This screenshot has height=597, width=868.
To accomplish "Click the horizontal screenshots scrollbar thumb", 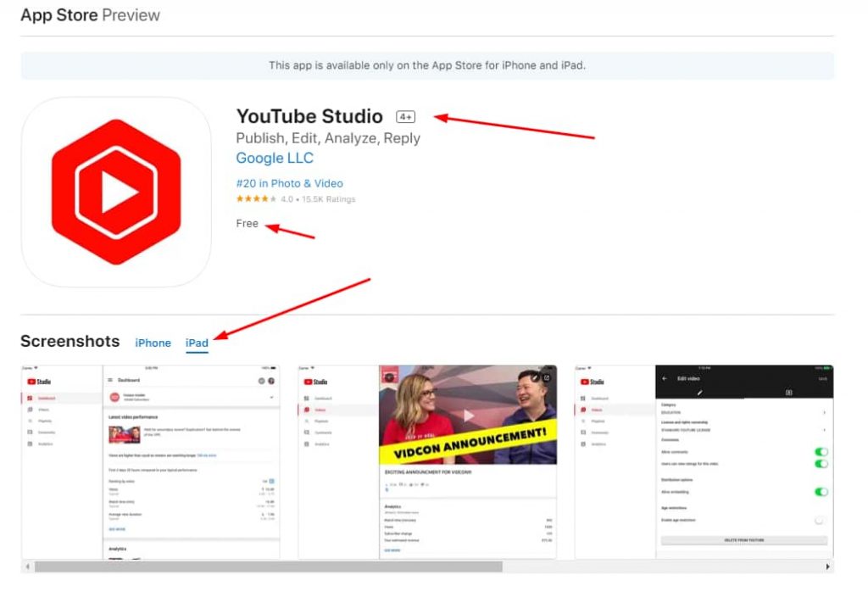I will pyautogui.click(x=269, y=566).
